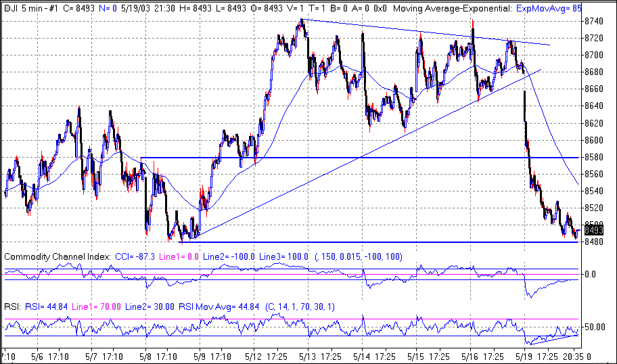Click the "ExpMovAvg=" value in the header
The height and width of the screenshot is (364, 617).
pos(549,8)
